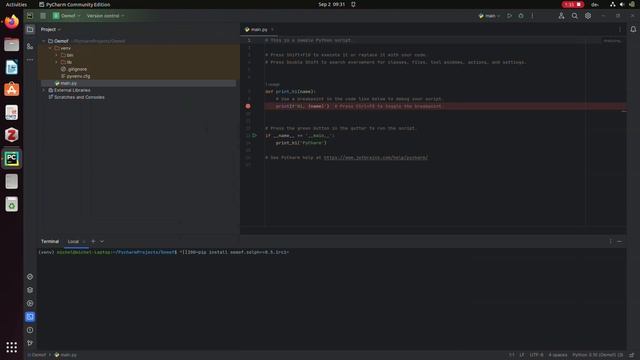Add a new terminal tab
This screenshot has width=640, height=360.
click(93, 241)
